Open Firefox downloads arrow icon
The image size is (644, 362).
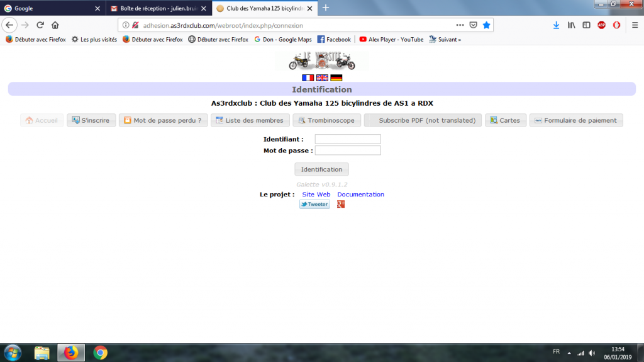pyautogui.click(x=556, y=25)
